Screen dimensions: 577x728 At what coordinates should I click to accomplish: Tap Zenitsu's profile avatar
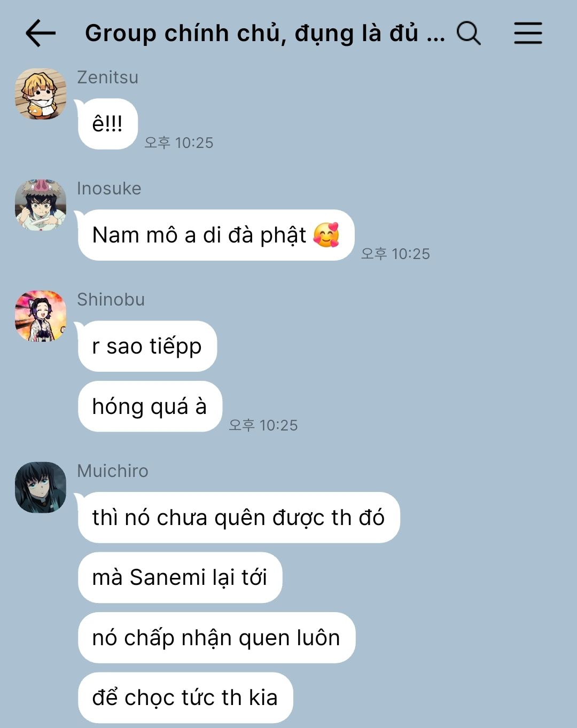click(41, 94)
